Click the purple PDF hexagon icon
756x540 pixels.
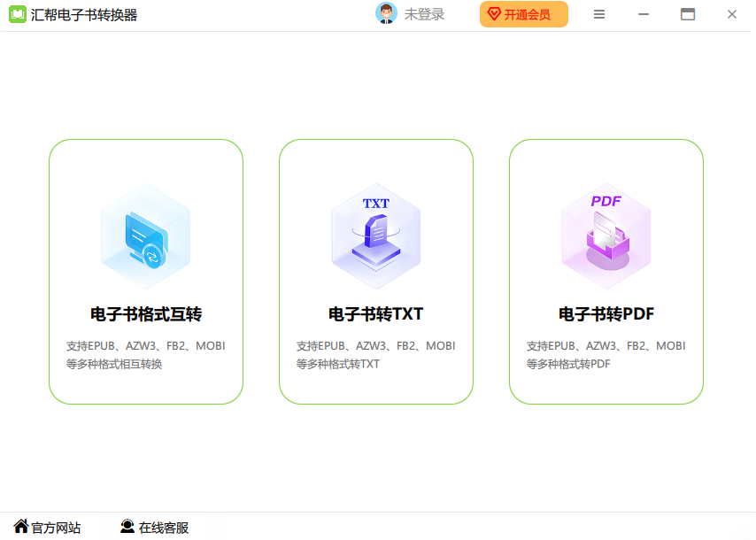(606, 236)
